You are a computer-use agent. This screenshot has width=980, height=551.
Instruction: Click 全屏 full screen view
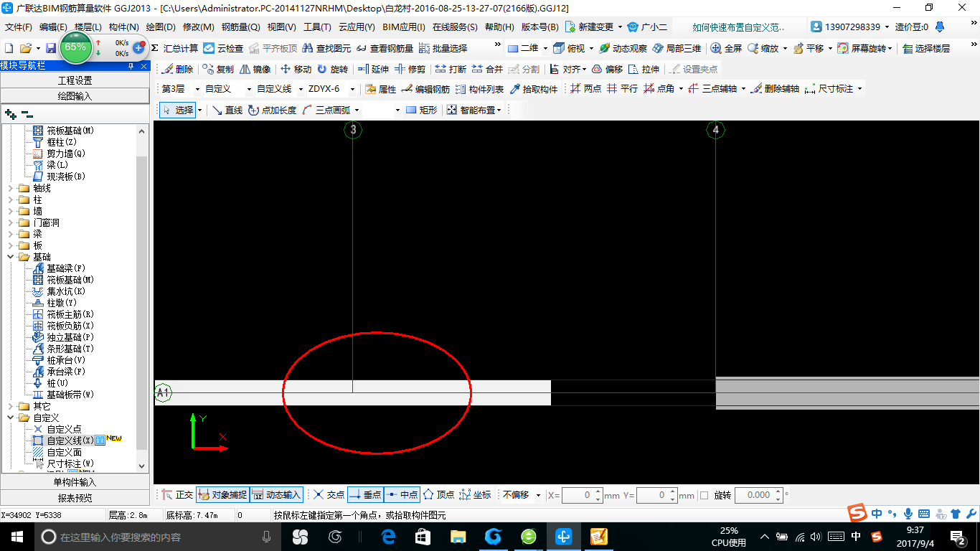726,48
